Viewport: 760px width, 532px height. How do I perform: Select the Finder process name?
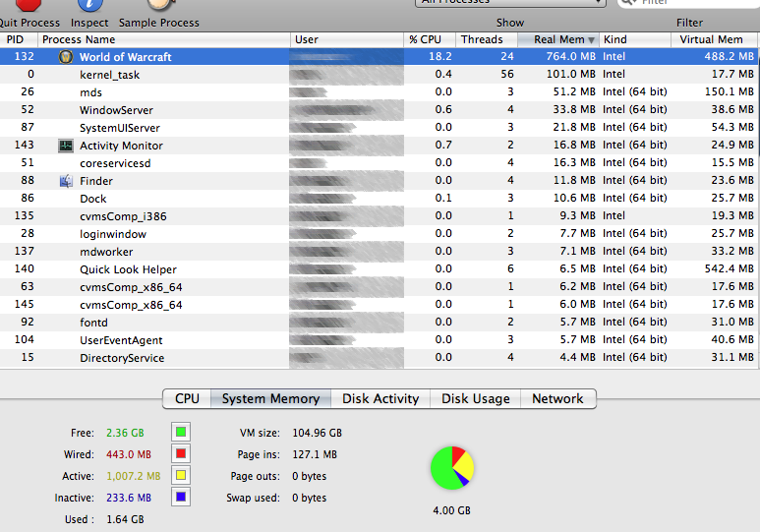(96, 181)
